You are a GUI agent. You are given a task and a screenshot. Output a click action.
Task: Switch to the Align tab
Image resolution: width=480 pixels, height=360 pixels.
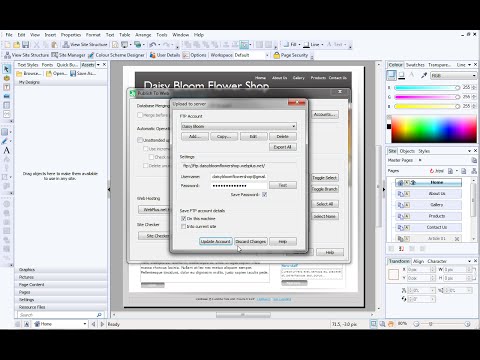418,261
